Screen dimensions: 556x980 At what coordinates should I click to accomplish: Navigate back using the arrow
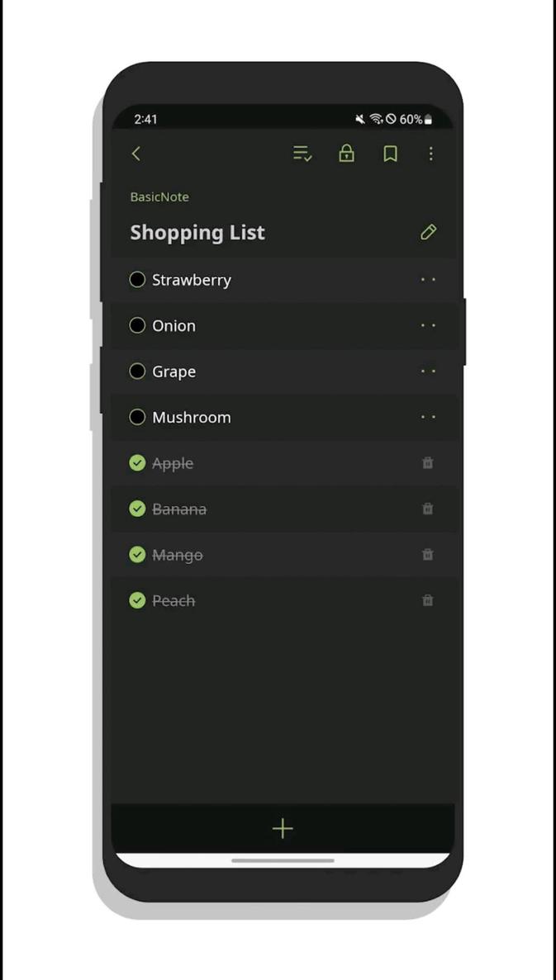pos(135,154)
